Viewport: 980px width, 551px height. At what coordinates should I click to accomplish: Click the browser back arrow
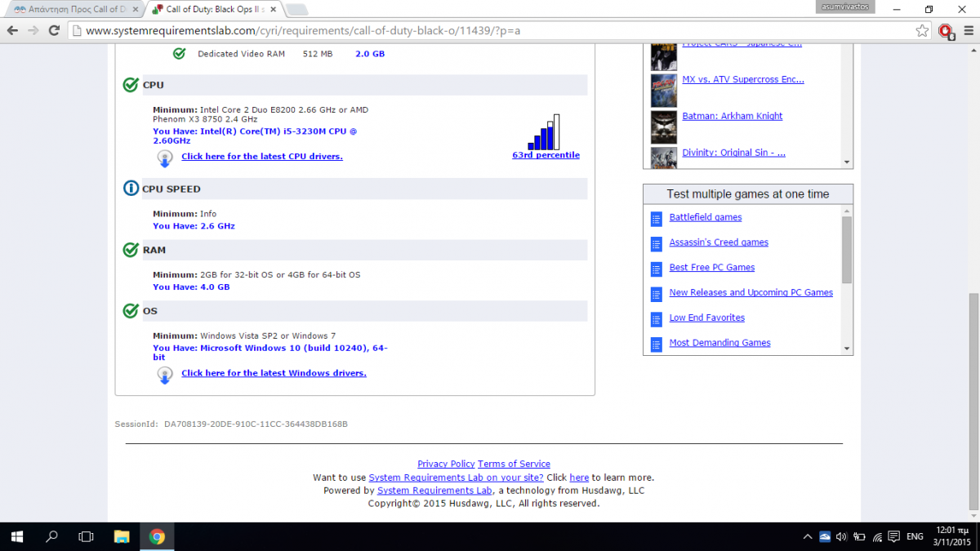12,30
